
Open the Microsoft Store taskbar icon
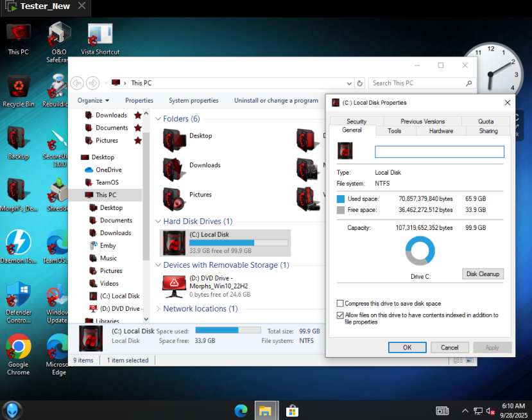pyautogui.click(x=292, y=410)
